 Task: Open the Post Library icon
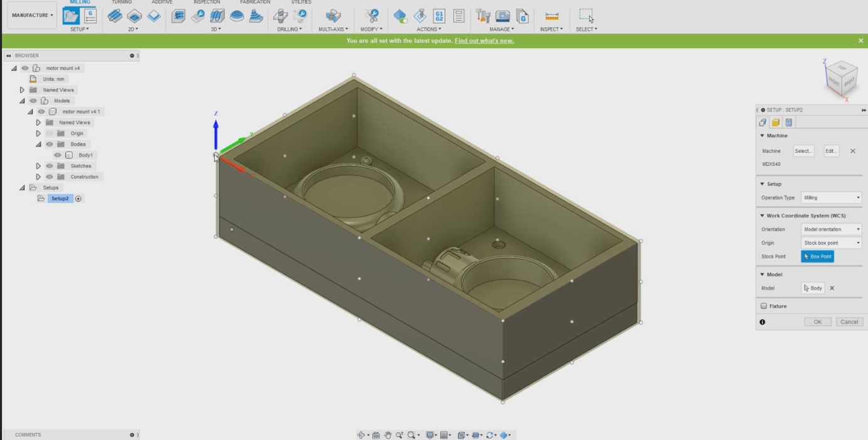coord(522,16)
